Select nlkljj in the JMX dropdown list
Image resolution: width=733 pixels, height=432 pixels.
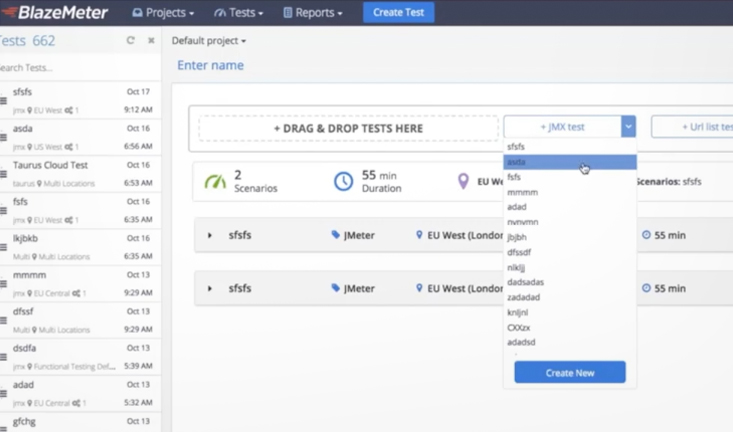click(x=570, y=267)
